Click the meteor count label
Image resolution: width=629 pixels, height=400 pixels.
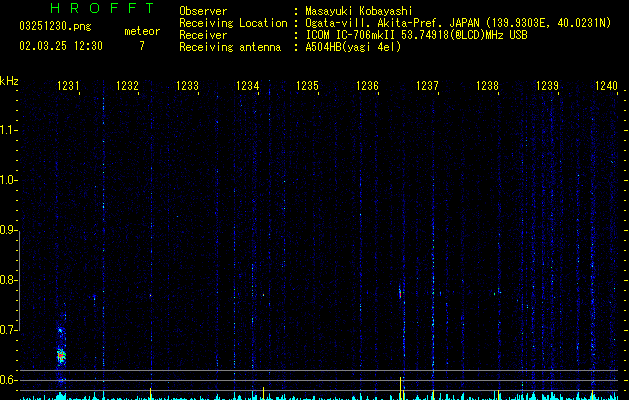click(x=142, y=31)
